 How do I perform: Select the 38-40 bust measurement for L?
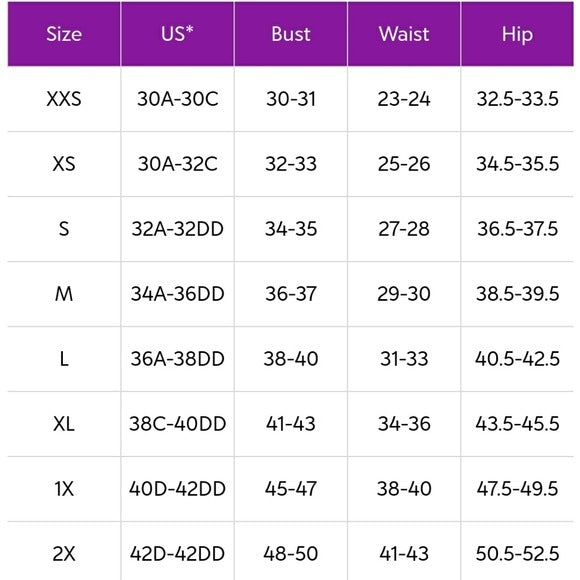point(291,359)
